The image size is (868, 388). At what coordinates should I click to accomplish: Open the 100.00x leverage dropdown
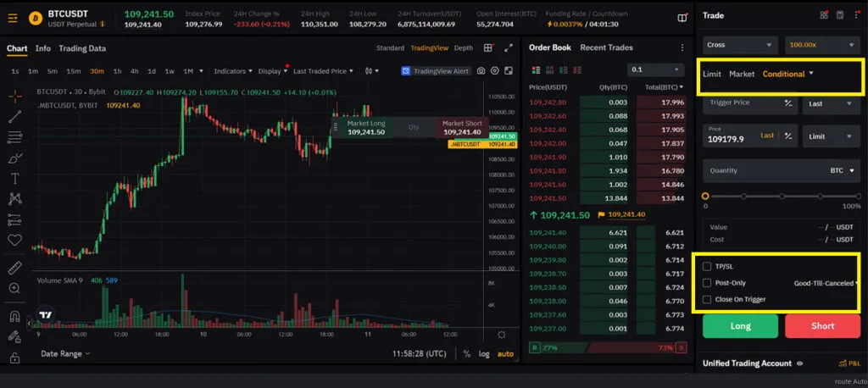tap(822, 45)
